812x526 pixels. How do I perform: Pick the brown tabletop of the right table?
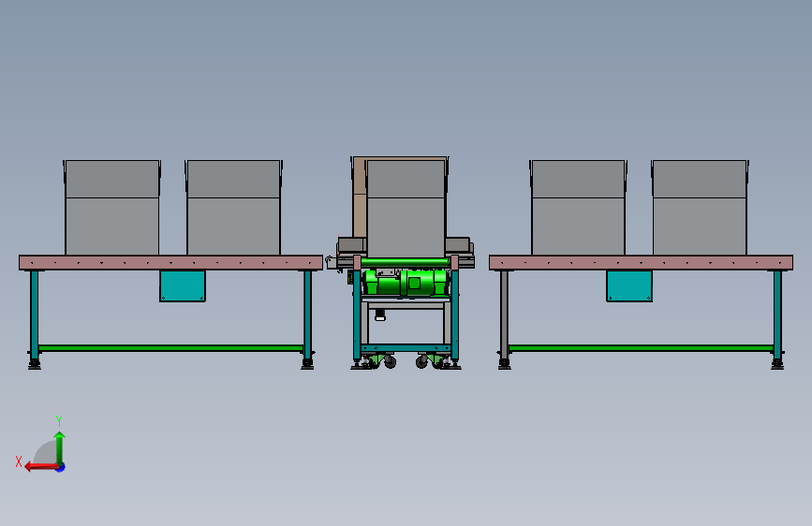click(642, 262)
